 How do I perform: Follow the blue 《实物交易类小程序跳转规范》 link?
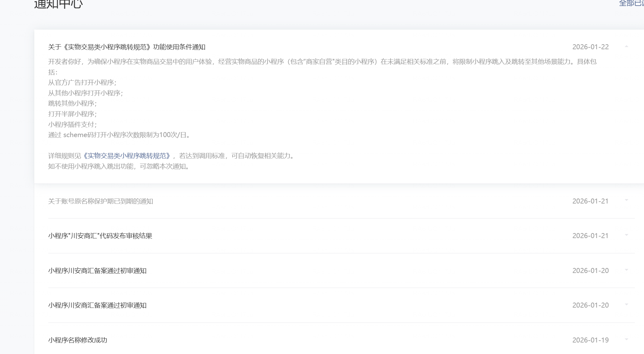pos(126,156)
